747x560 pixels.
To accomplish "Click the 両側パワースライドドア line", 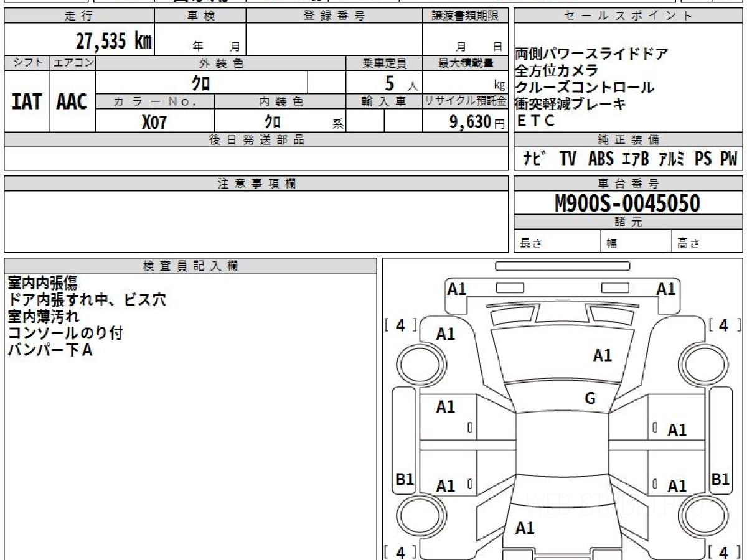I will (x=591, y=54).
